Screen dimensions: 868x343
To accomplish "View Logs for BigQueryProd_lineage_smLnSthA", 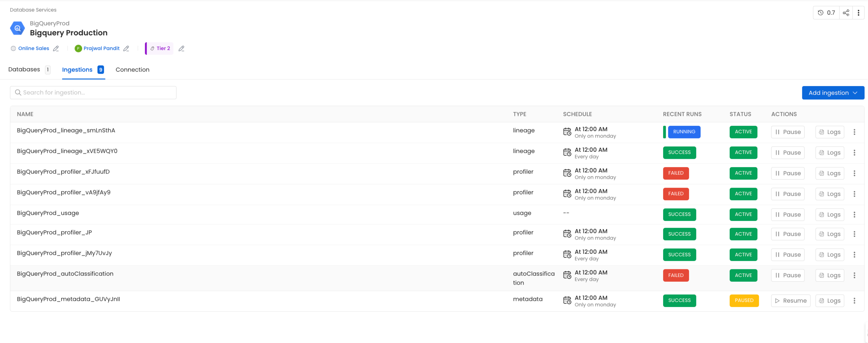I will pyautogui.click(x=830, y=132).
